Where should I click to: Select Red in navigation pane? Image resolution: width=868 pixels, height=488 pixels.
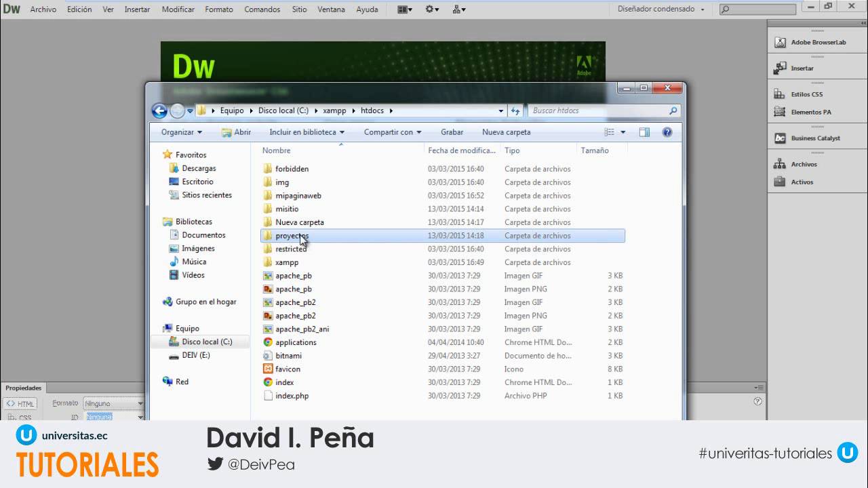182,382
